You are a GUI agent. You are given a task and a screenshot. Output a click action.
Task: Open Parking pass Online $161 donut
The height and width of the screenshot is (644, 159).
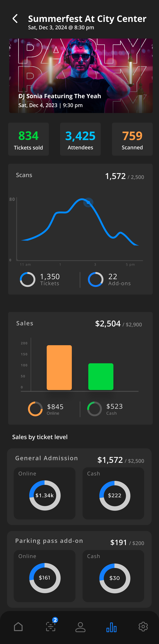(x=45, y=578)
